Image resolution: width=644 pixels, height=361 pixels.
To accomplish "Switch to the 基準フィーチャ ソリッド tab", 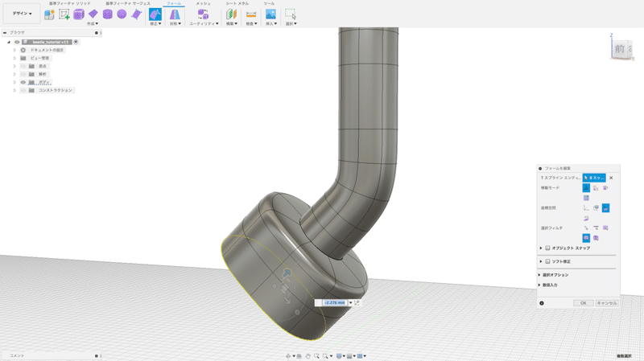I will (70, 3).
